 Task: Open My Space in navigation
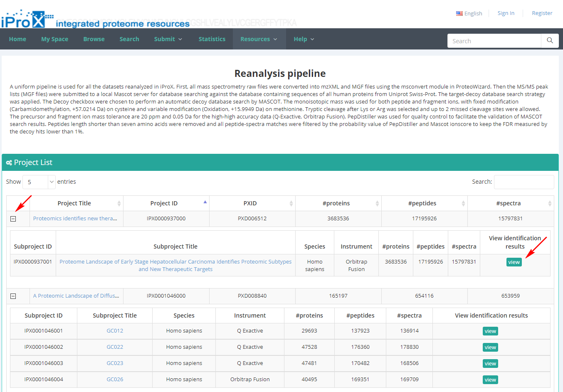coord(54,39)
